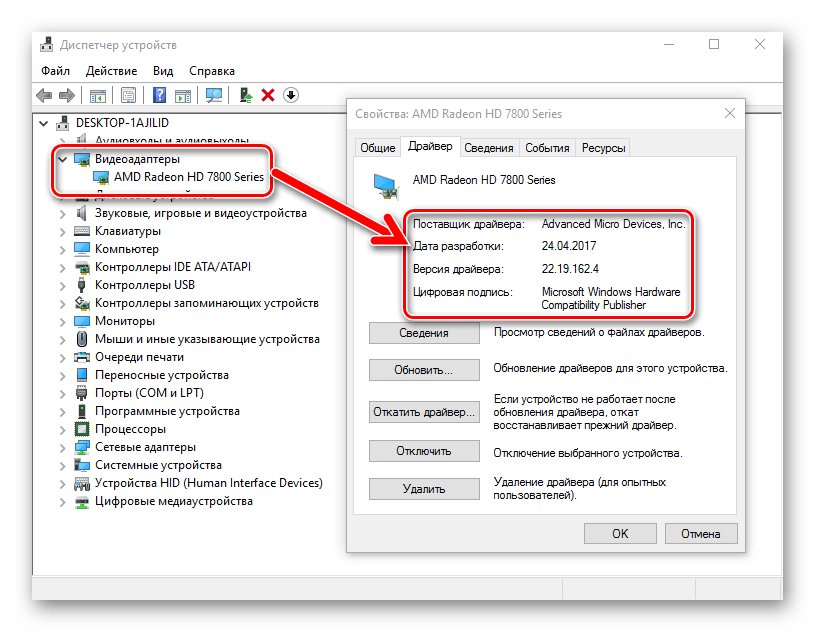Click the Help question-mark toolbar icon
The height and width of the screenshot is (632, 815).
coord(158,95)
